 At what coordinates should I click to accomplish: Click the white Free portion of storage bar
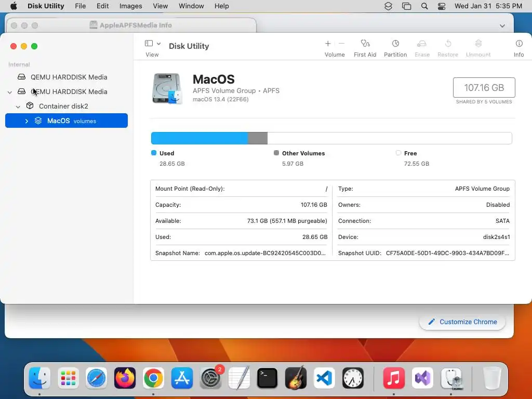click(390, 138)
